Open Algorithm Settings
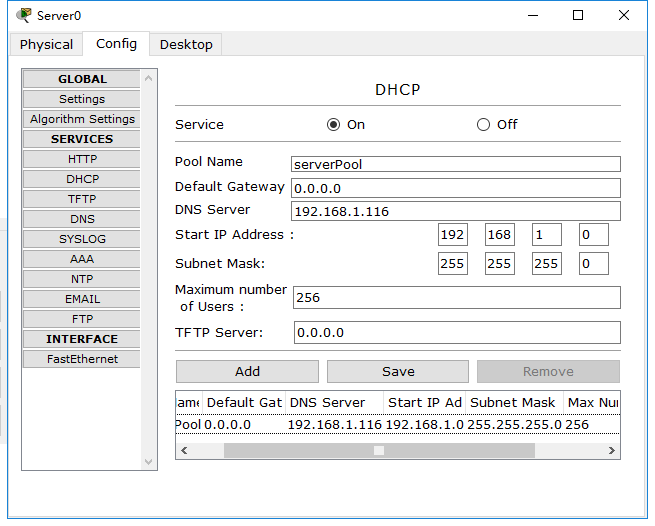 (82, 119)
